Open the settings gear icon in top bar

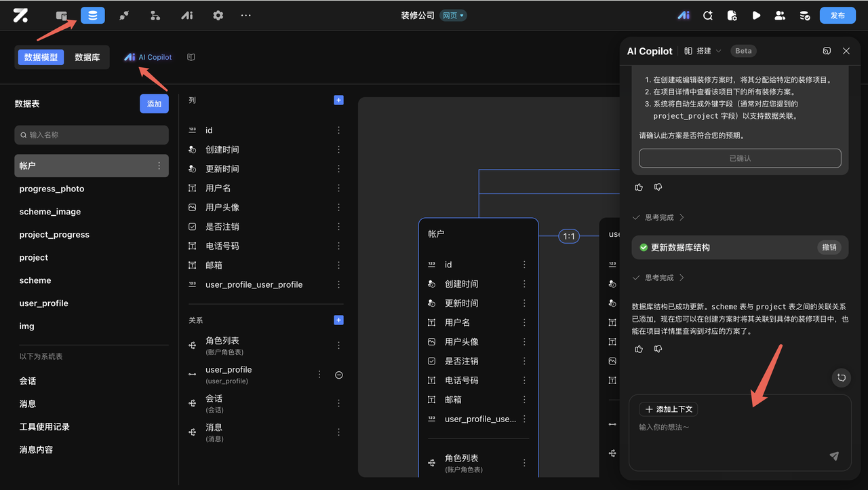point(218,16)
